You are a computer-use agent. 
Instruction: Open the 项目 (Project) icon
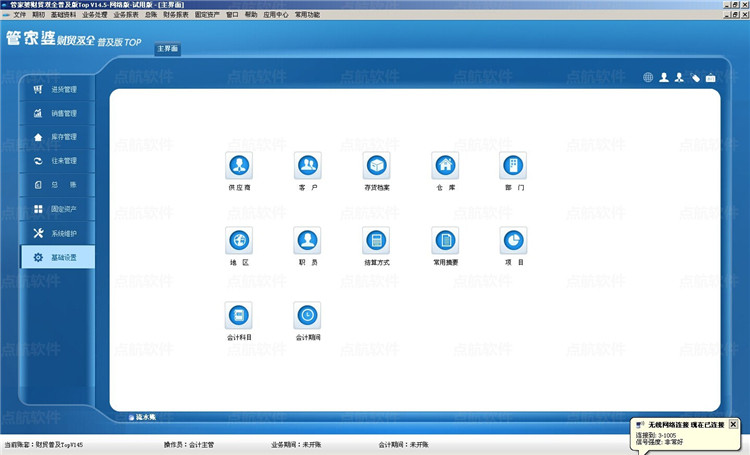513,240
